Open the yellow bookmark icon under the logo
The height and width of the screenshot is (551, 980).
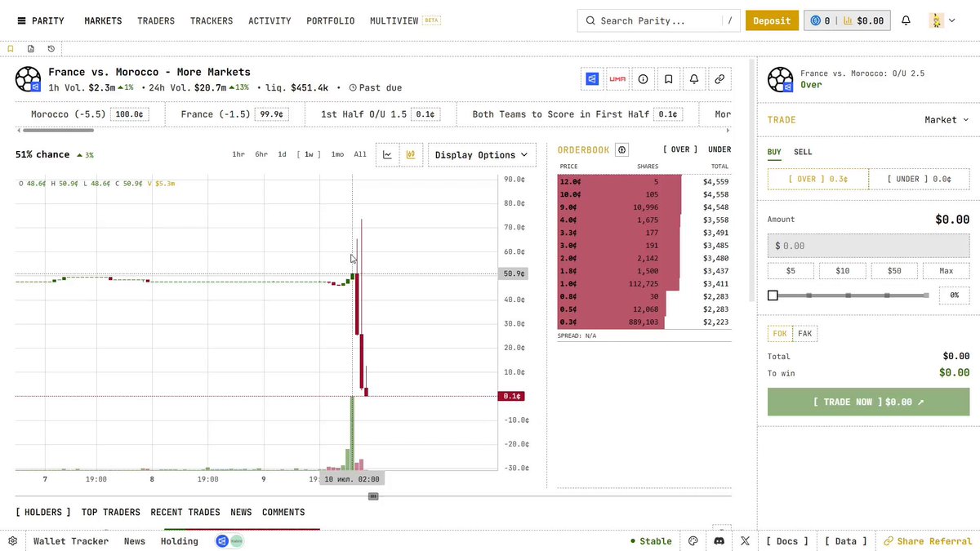point(11,49)
